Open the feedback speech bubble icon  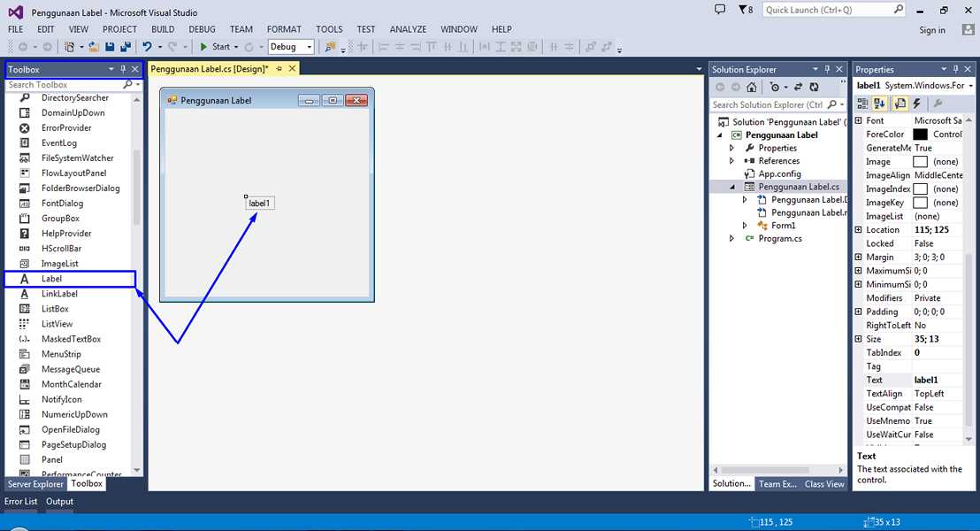pos(720,10)
